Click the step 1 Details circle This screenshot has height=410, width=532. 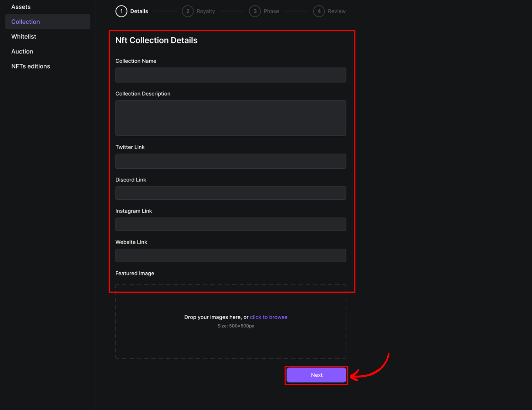[121, 11]
